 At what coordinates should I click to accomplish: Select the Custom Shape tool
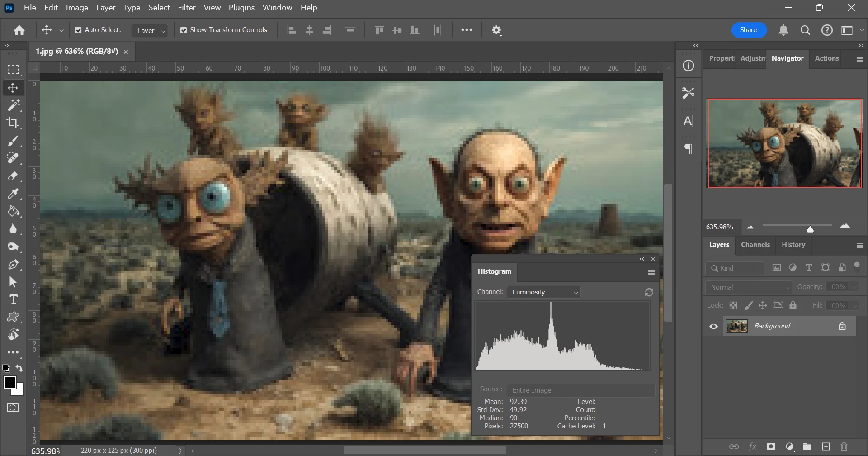coord(13,317)
